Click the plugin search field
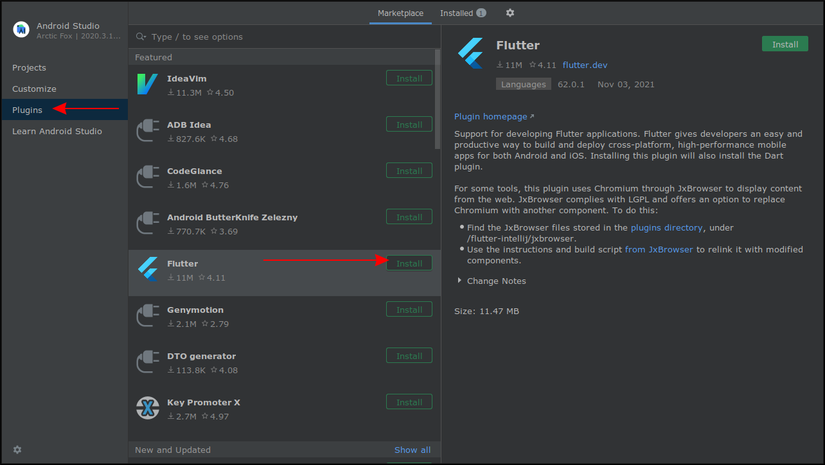825x465 pixels. pyautogui.click(x=290, y=36)
